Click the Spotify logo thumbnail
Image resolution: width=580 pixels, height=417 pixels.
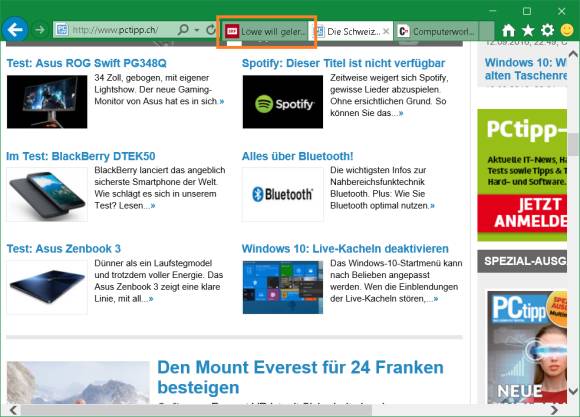tap(283, 102)
